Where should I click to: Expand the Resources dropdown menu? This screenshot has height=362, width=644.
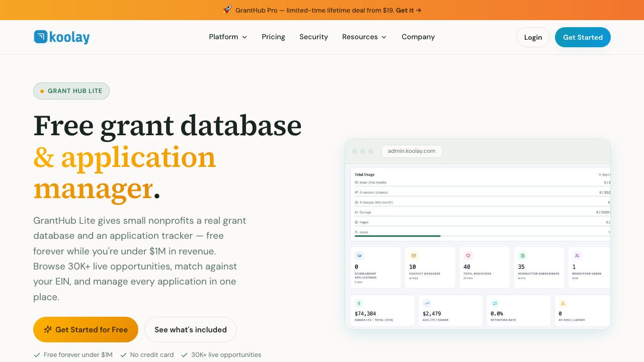[364, 37]
